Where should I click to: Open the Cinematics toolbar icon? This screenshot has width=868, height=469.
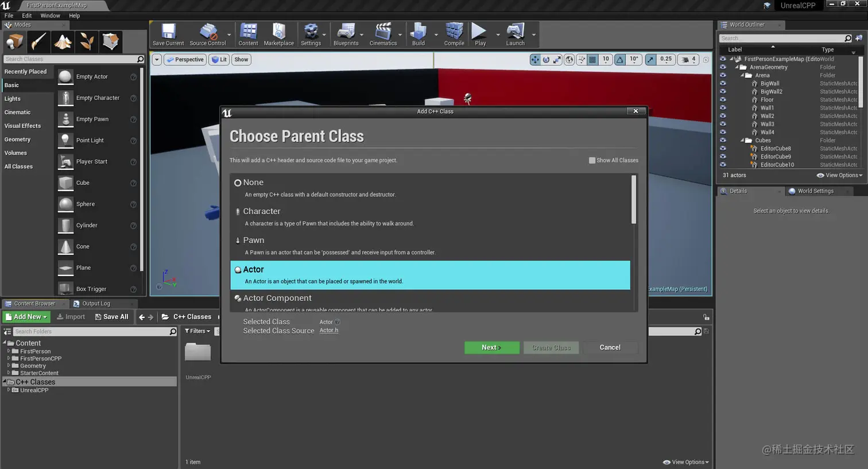(x=383, y=34)
